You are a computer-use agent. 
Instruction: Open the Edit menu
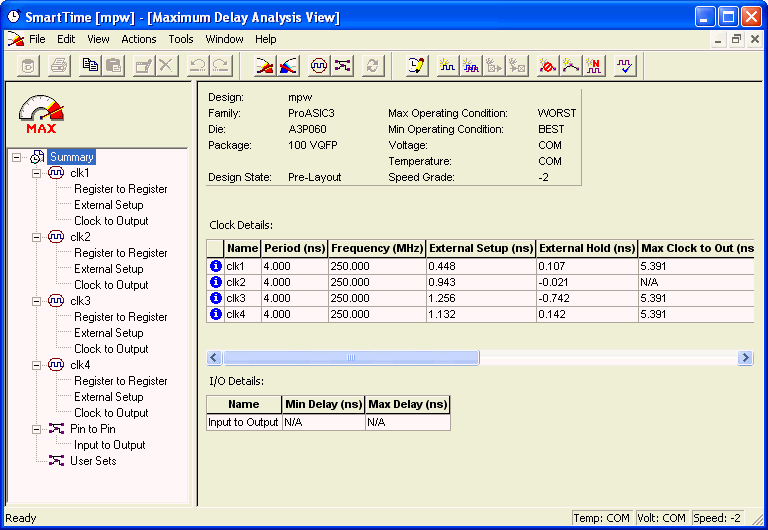66,39
